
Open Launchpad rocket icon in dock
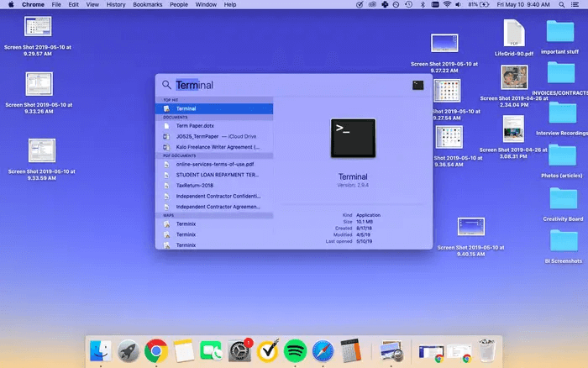coord(128,350)
